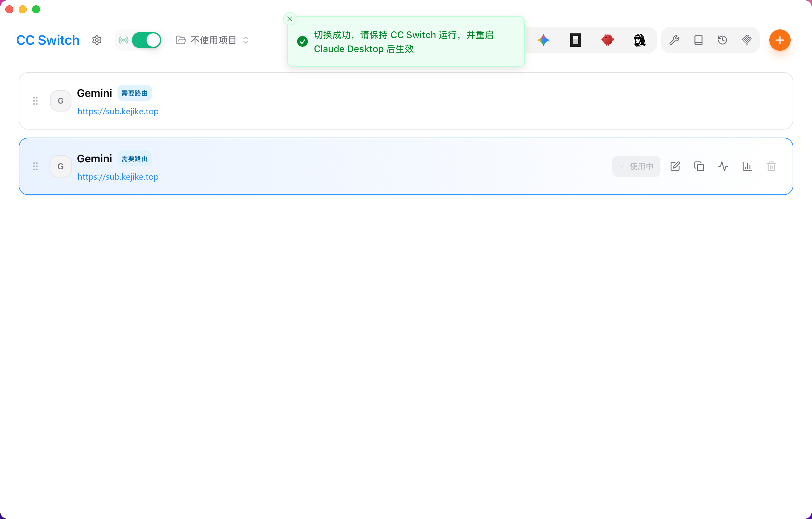Click the green checkmark in the toast
This screenshot has width=812, height=519.
pos(302,41)
